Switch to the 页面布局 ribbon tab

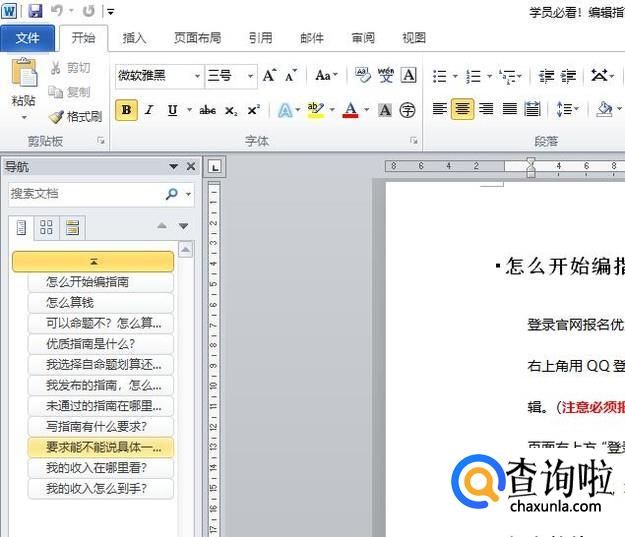click(x=197, y=38)
